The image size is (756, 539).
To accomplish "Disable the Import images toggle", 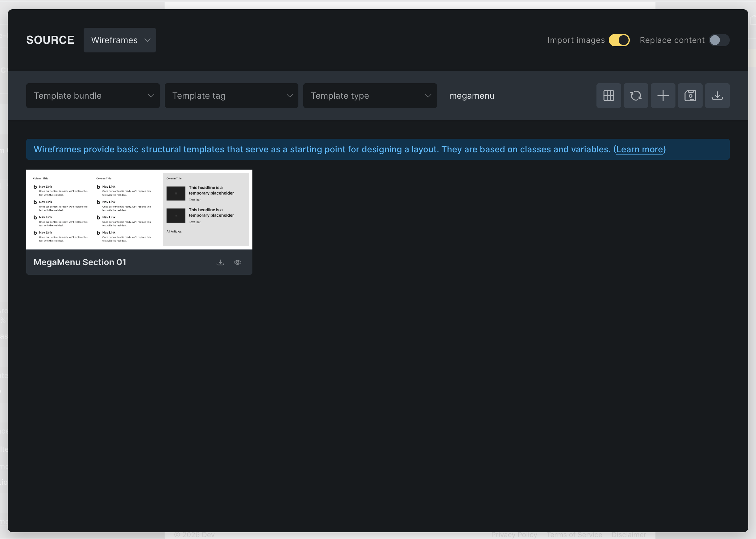I will pyautogui.click(x=619, y=40).
